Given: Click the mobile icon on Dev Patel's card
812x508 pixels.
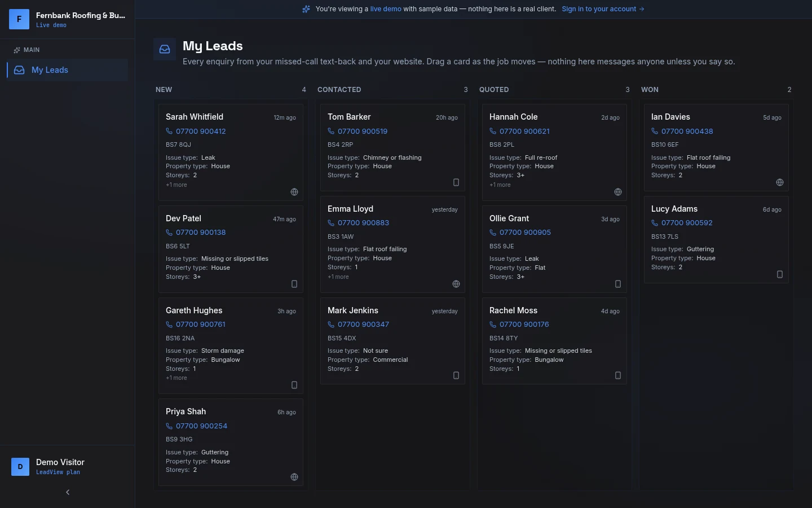Looking at the screenshot, I should coord(294,284).
